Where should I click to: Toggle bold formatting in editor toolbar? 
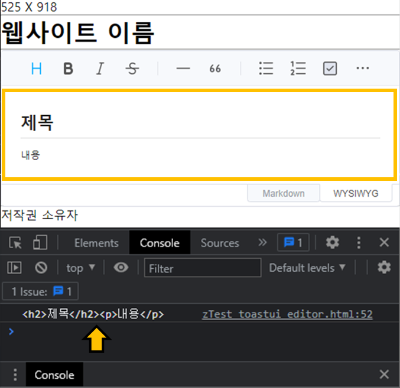point(68,69)
